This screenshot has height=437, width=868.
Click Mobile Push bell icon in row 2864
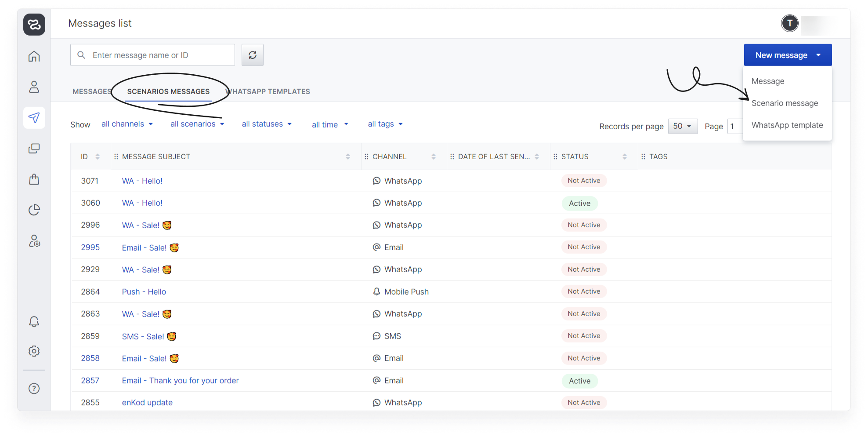(x=376, y=291)
